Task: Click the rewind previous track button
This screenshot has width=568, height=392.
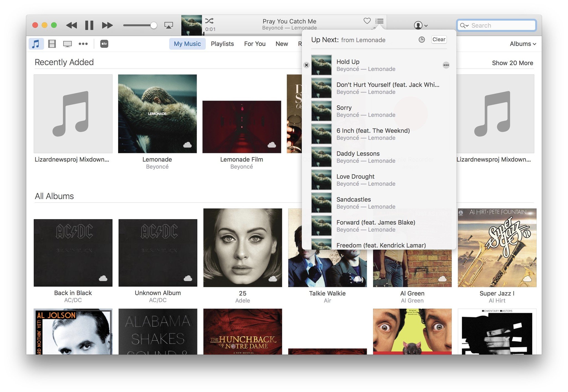Action: [x=72, y=25]
